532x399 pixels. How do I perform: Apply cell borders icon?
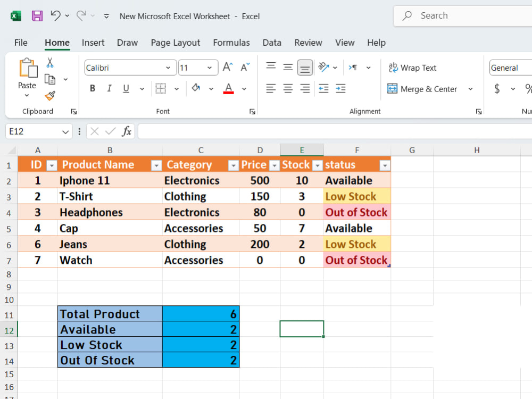click(x=161, y=88)
